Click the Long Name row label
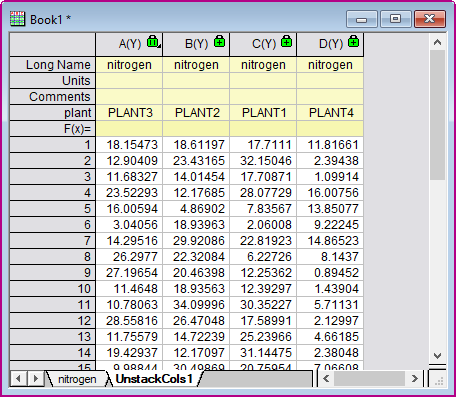 coord(53,65)
